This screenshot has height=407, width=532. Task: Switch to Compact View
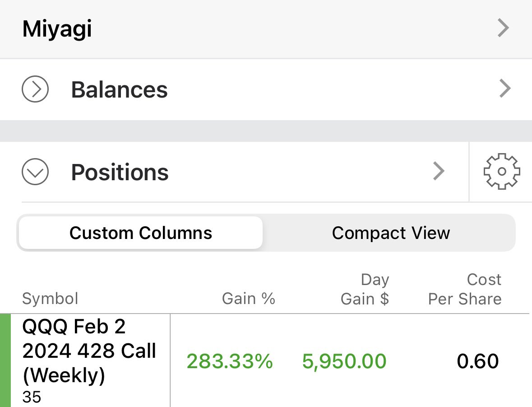point(391,233)
